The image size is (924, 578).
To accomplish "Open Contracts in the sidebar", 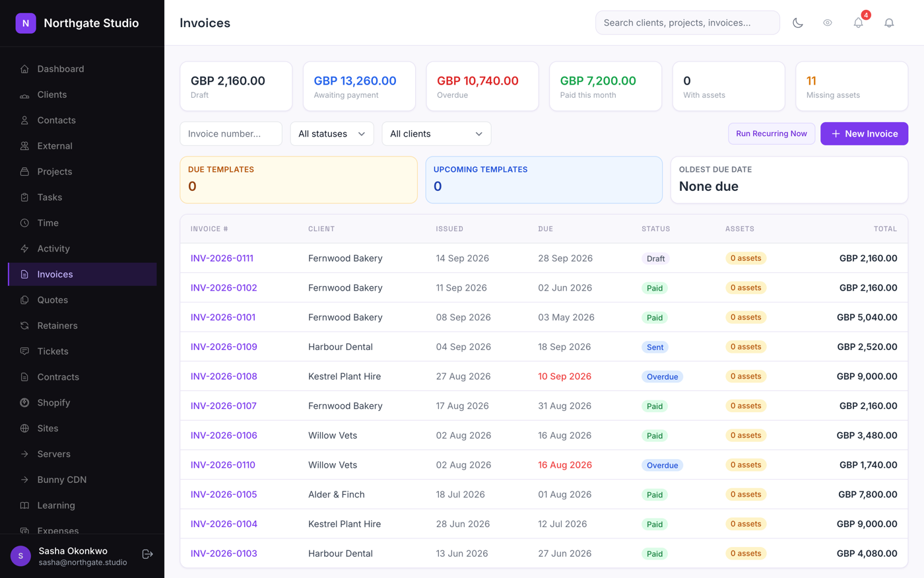I will pos(82,377).
